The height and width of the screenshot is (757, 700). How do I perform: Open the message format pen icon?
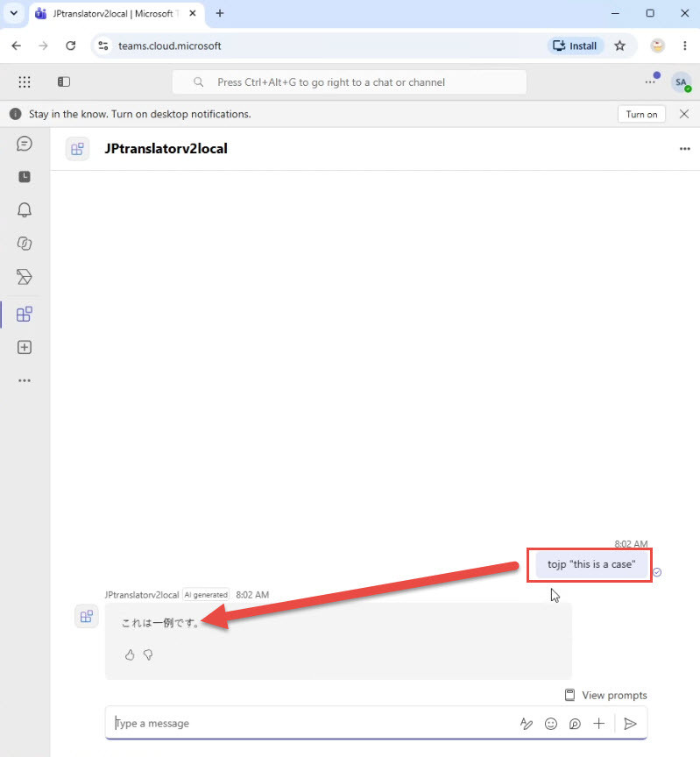(527, 723)
